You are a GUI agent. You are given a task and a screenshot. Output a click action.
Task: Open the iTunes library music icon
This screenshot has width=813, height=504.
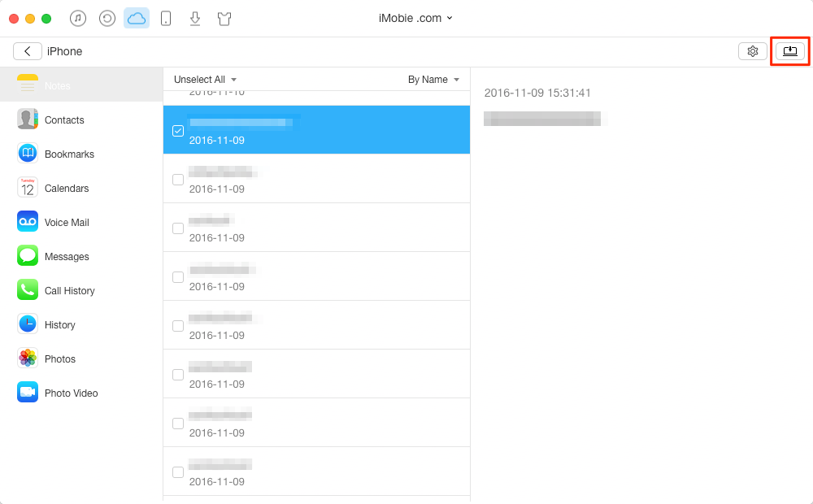coord(78,19)
